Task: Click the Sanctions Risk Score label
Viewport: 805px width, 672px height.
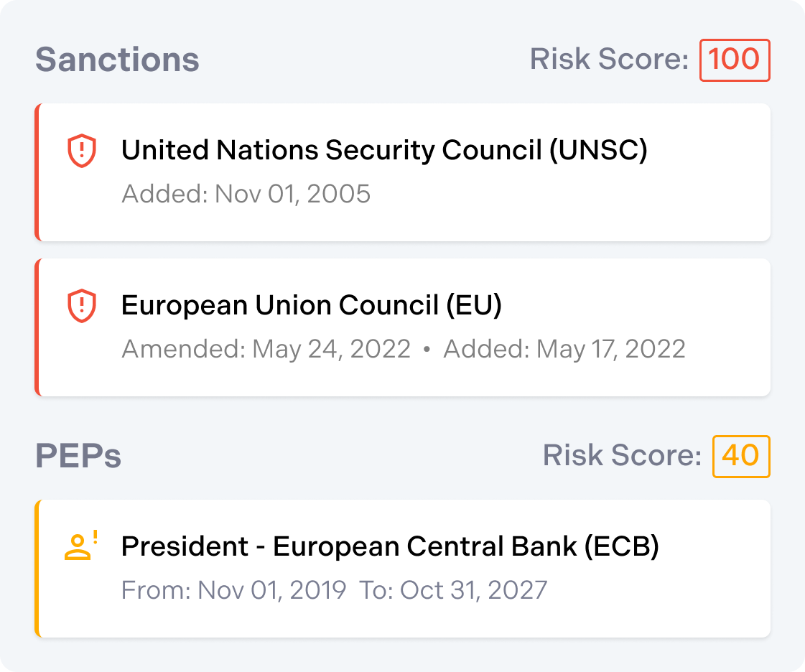Action: tap(609, 60)
